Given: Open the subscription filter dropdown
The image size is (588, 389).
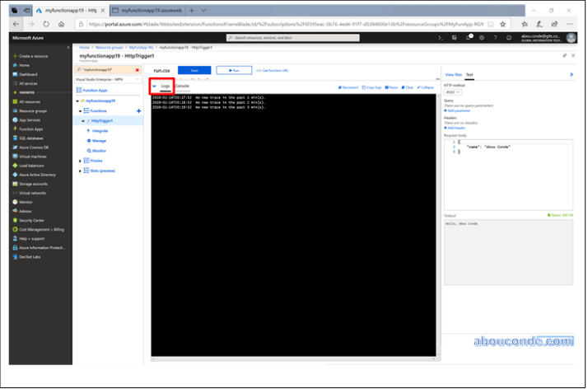Looking at the screenshot, I should pyautogui.click(x=108, y=80).
